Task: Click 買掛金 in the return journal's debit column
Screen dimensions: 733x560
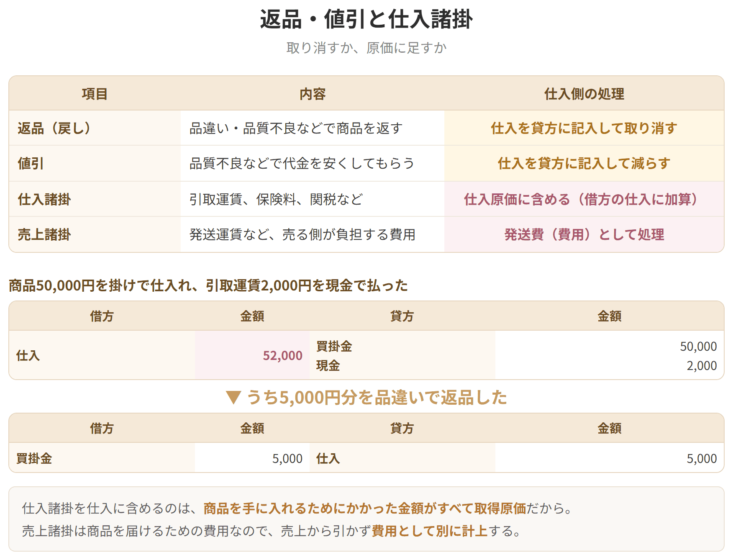Action: coord(34,458)
